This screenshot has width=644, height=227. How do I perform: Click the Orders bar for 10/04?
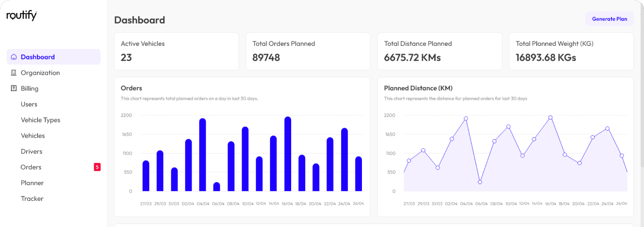click(x=245, y=159)
